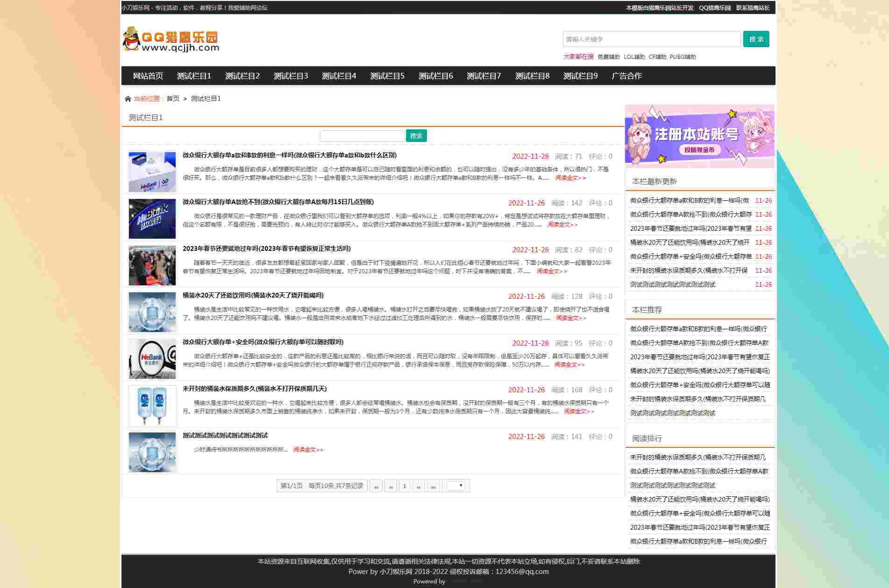Image resolution: width=889 pixels, height=588 pixels.
Task: Jump to first page using pagination icon
Action: click(x=376, y=486)
